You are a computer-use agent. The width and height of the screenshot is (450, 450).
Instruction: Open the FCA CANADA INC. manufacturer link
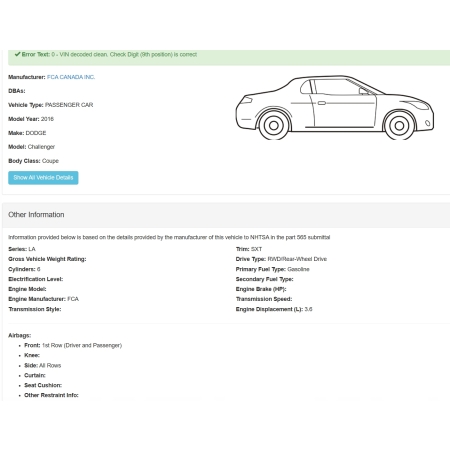click(x=71, y=77)
